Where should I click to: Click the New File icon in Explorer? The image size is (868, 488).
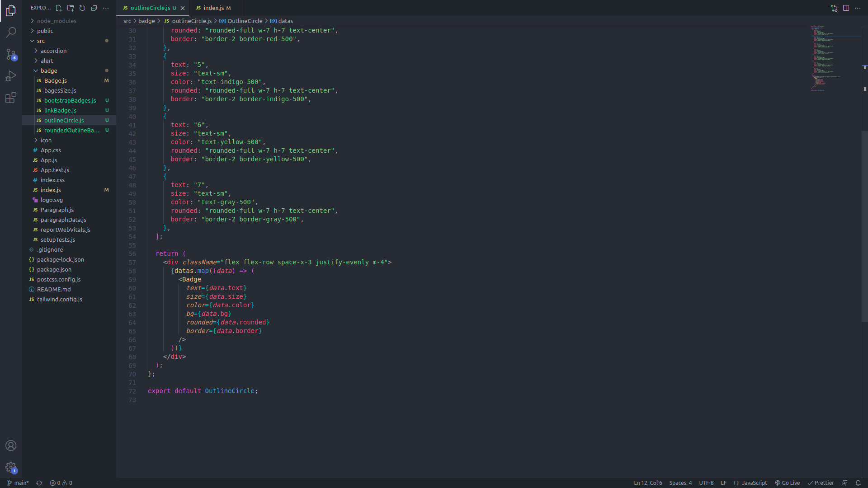[59, 8]
